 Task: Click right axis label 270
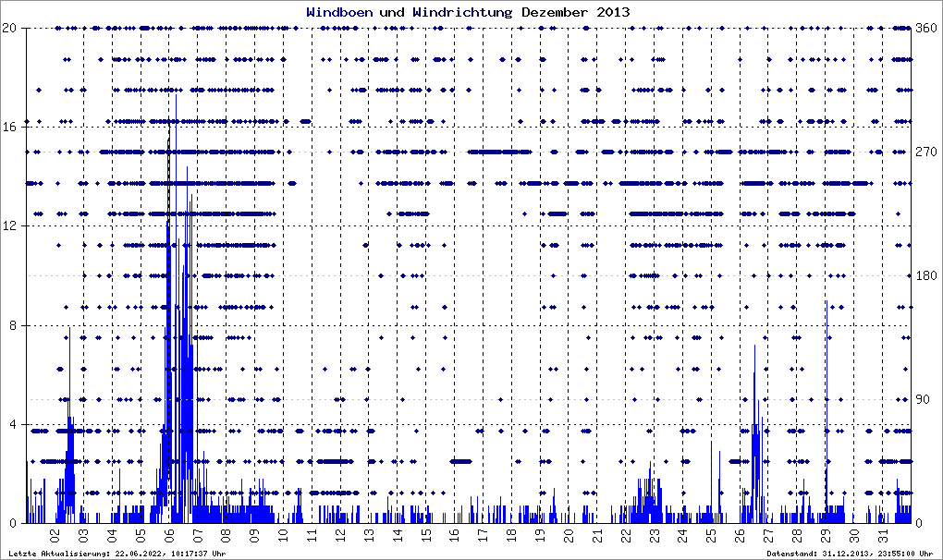click(x=926, y=152)
